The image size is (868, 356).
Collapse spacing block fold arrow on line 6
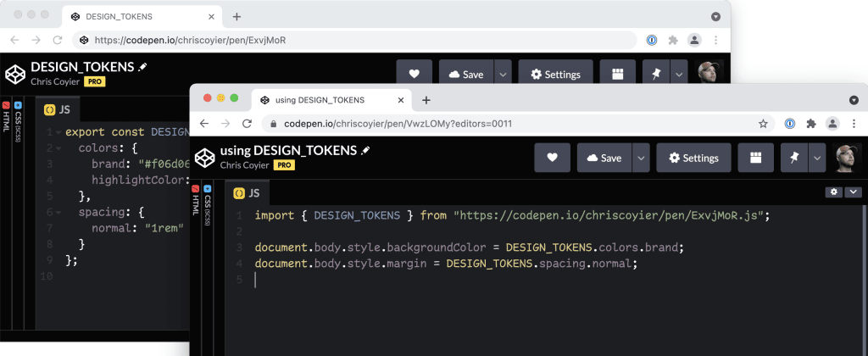tap(58, 212)
